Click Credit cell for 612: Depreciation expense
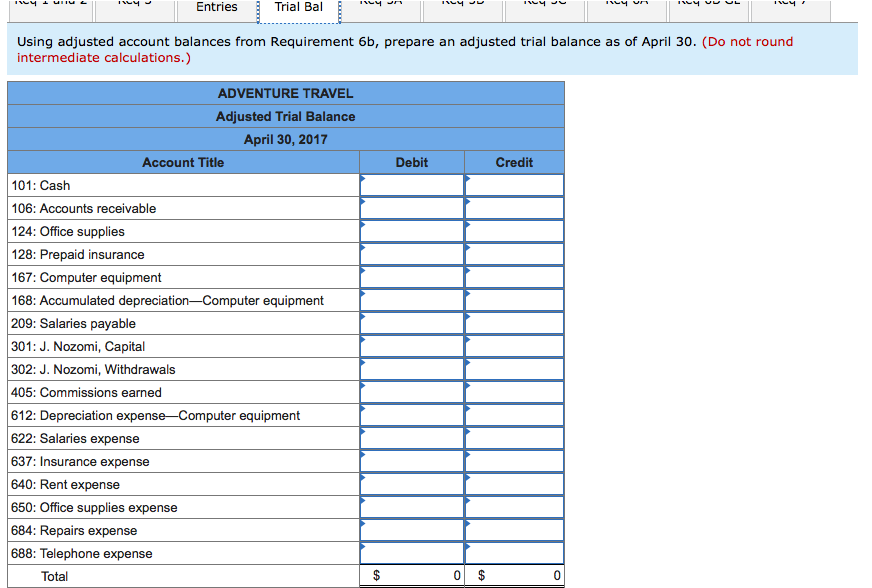Viewport: 872px width, 588px height. 514,415
